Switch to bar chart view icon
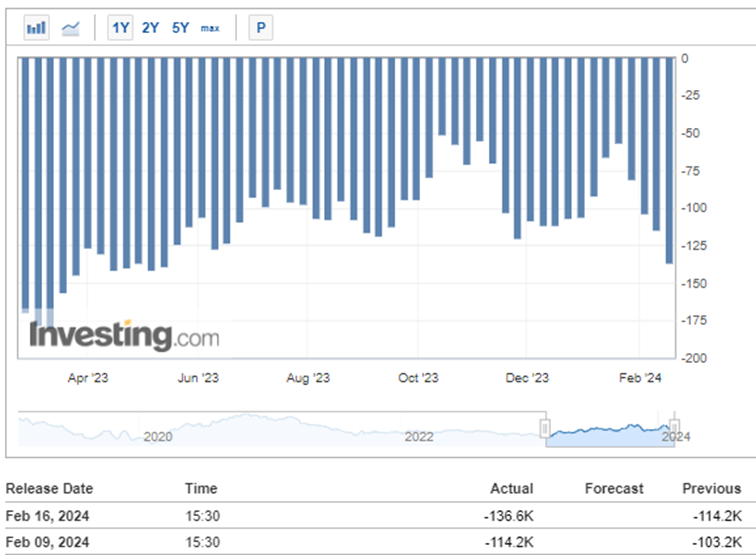756x555 pixels. coord(36,28)
